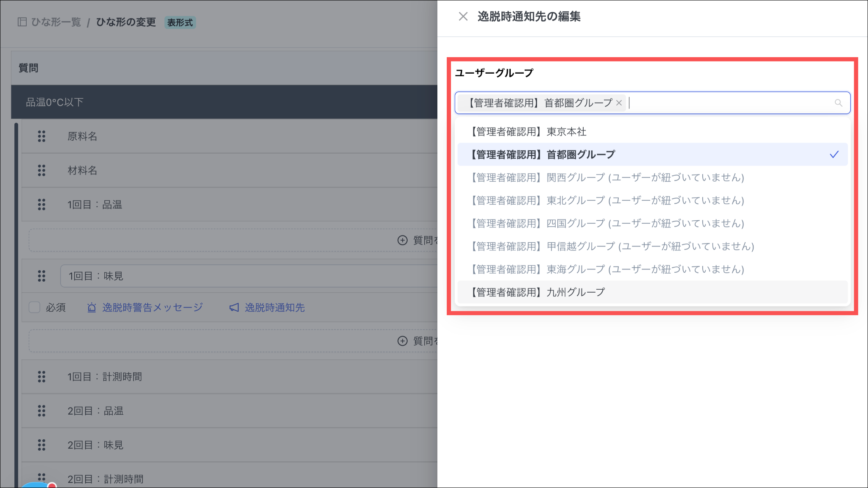This screenshot has height=488, width=868.
Task: Choose 関西グループ option in dropdown list
Action: point(607,177)
